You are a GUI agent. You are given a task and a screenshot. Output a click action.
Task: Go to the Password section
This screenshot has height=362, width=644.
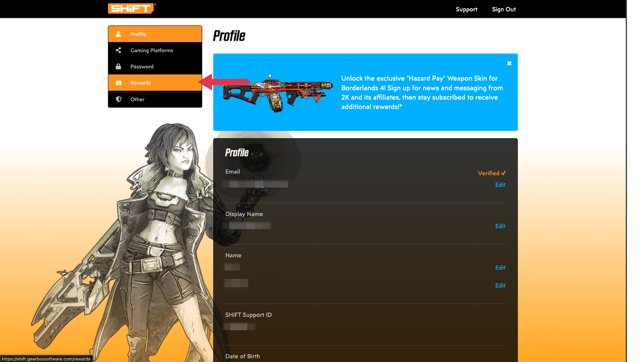155,66
